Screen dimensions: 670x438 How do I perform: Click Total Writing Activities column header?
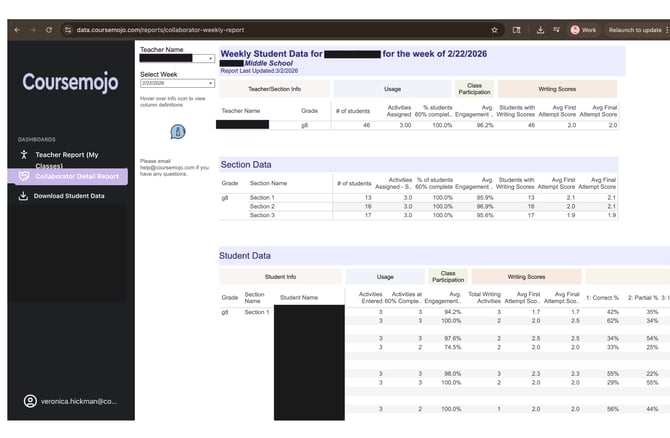pos(485,297)
